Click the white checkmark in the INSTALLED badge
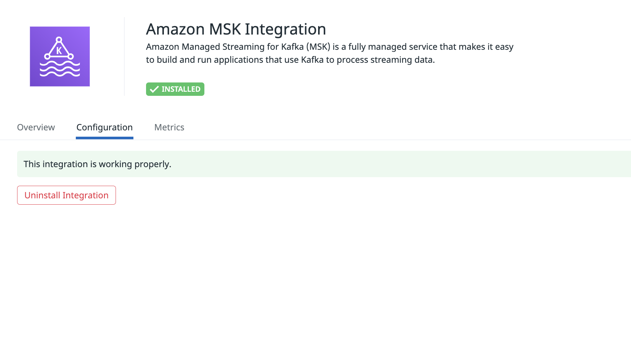Screen dimensions: 631x364 click(154, 89)
